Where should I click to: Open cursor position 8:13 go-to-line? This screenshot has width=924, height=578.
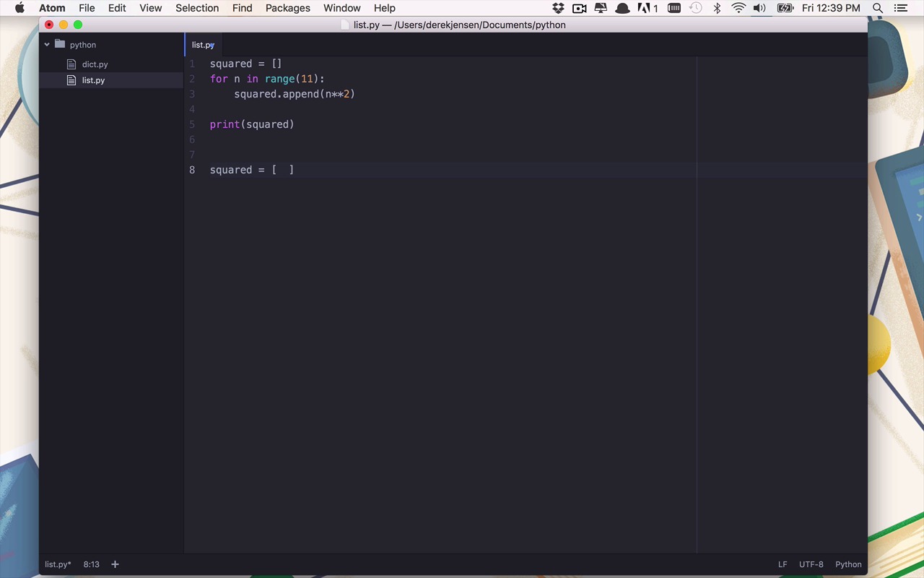click(92, 564)
